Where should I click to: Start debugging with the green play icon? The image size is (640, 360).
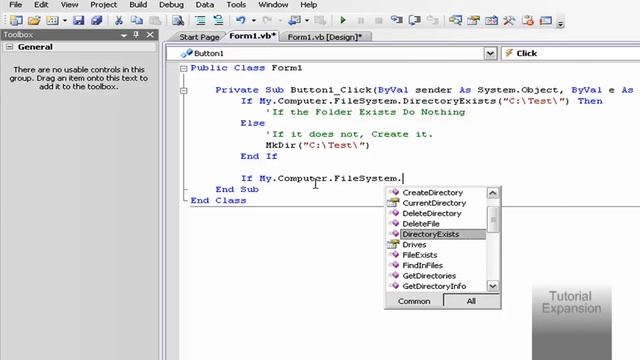pos(343,20)
